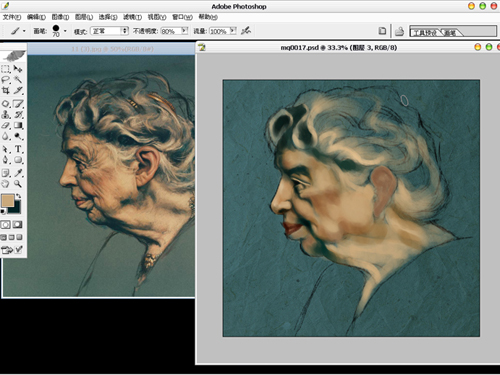Viewport: 500px width, 375px height.
Task: Select the Hand tool
Action: (x=6, y=184)
